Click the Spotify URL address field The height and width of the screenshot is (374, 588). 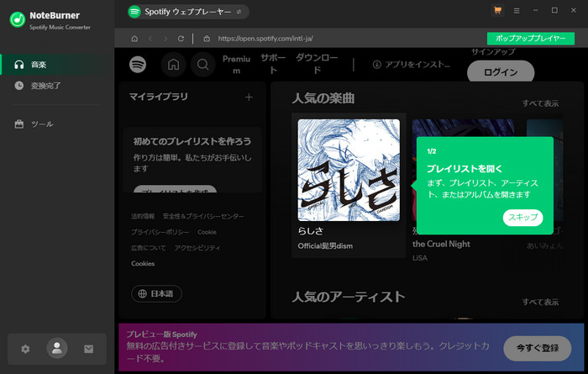point(265,39)
